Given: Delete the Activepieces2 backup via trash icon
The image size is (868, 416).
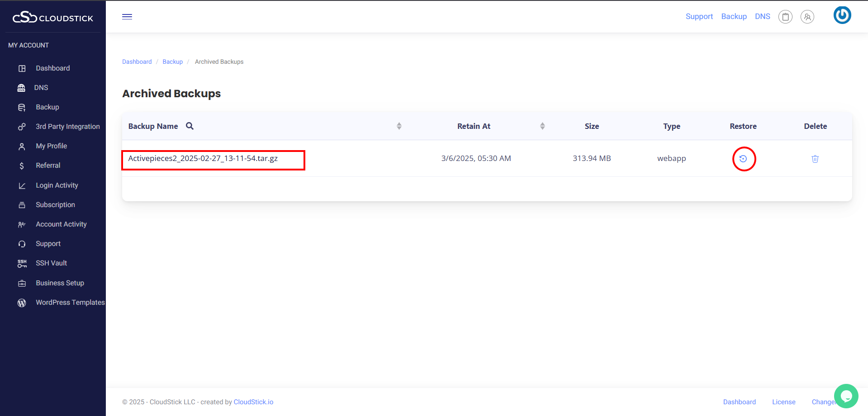Looking at the screenshot, I should coord(815,159).
